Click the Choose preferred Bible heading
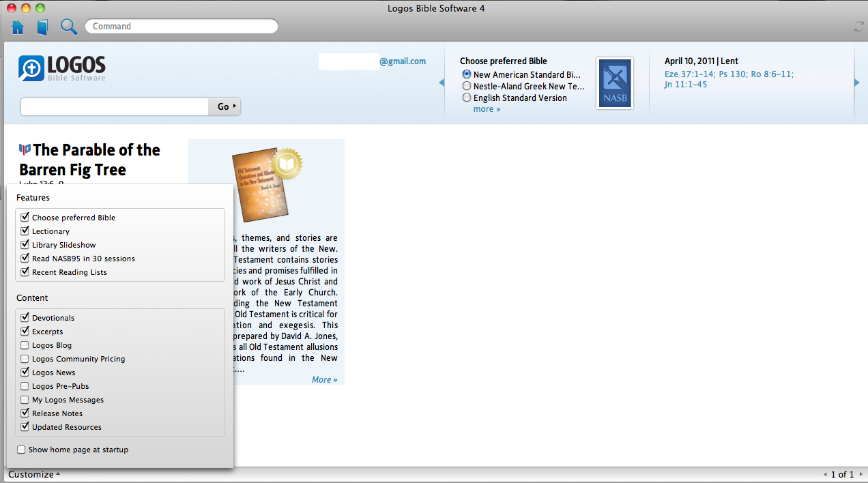 tap(504, 61)
